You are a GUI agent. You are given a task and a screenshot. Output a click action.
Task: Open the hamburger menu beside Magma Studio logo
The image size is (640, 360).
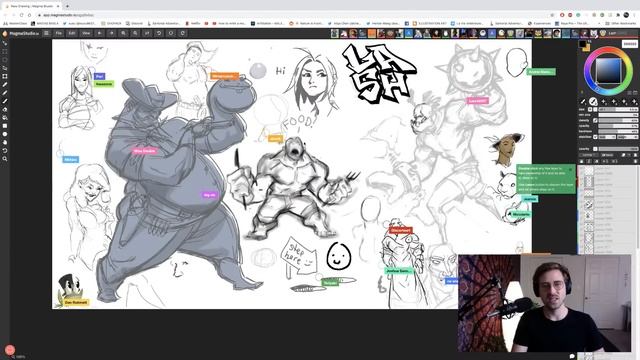tap(47, 33)
